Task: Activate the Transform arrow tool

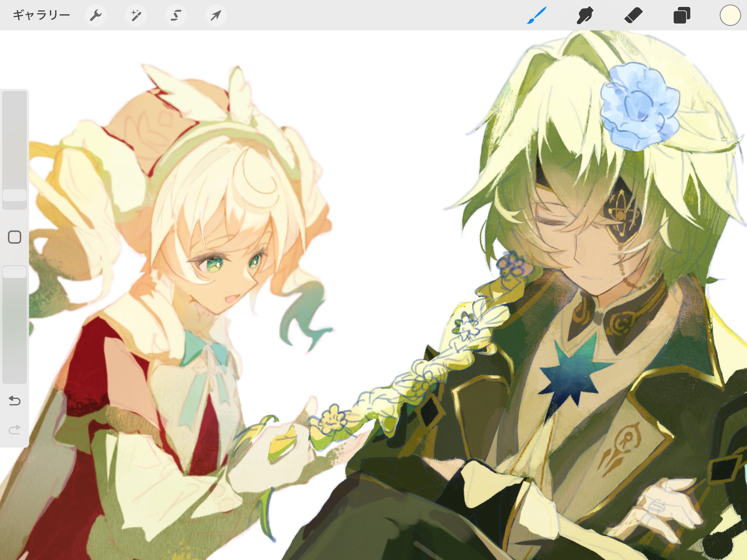Action: point(216,15)
